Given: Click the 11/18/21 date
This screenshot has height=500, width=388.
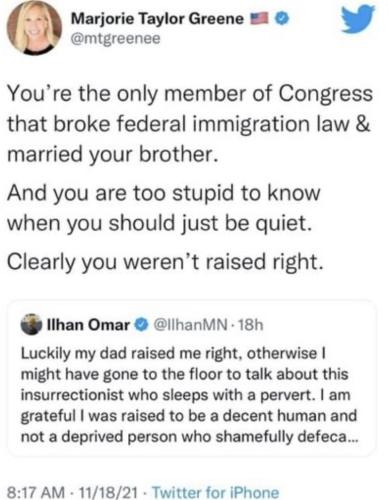Looking at the screenshot, I should click(106, 492).
